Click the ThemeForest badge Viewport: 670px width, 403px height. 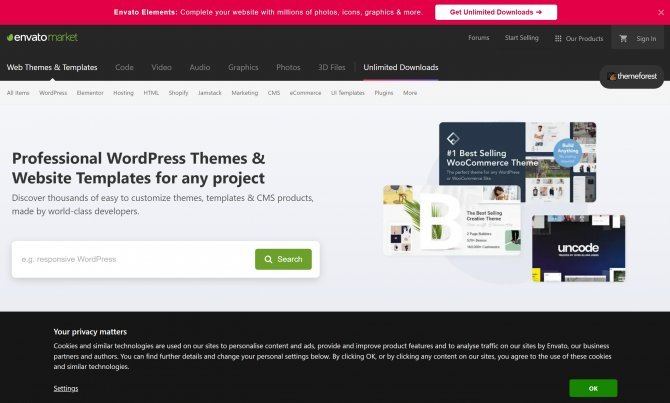point(632,76)
